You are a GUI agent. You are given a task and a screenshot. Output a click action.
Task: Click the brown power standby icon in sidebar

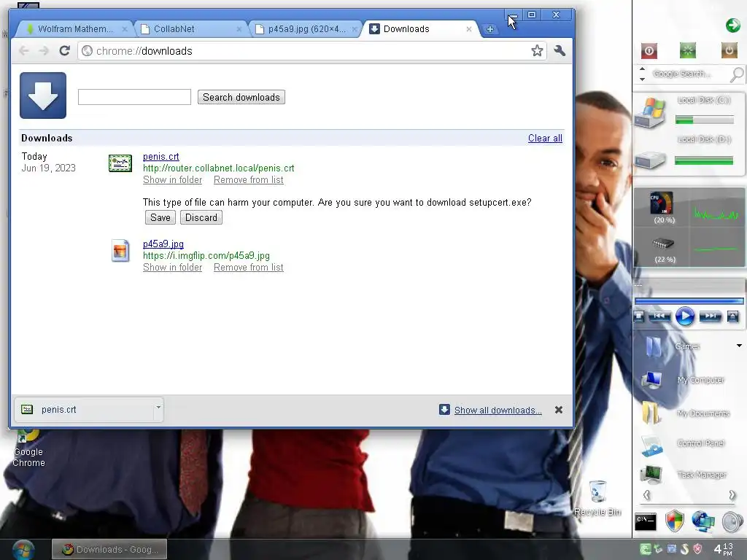tap(729, 50)
